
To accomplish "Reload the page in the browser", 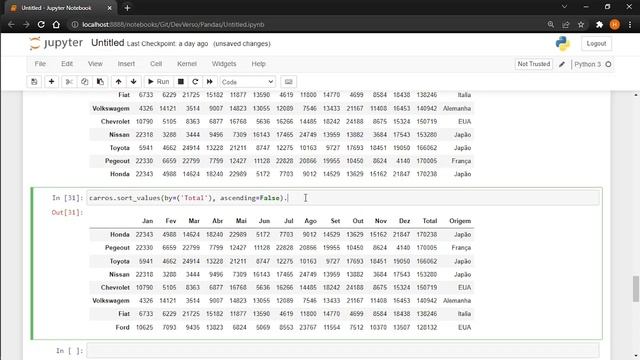I will [41, 24].
